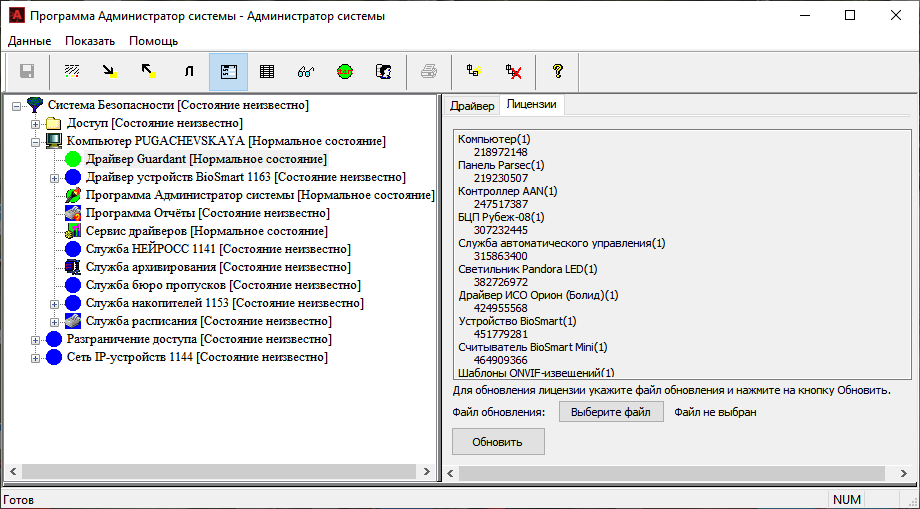Viewport: 920px width, 509px height.
Task: Expand the Драйвер устройств BioSmart 1163 node
Action: point(55,177)
